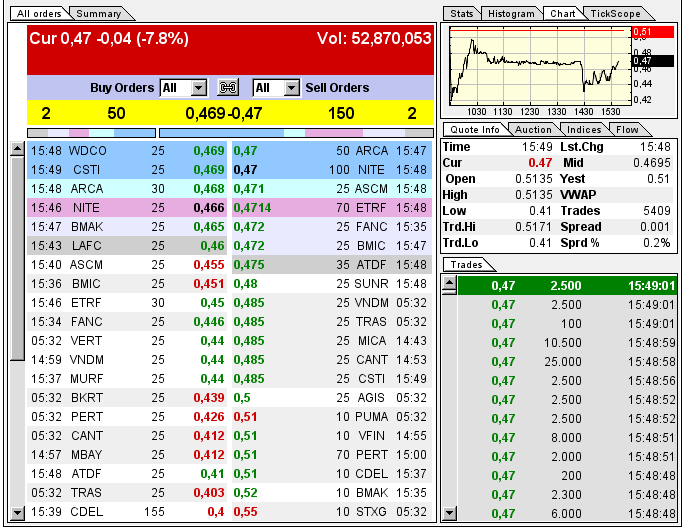
Task: Open the Histogram tab
Action: [511, 13]
